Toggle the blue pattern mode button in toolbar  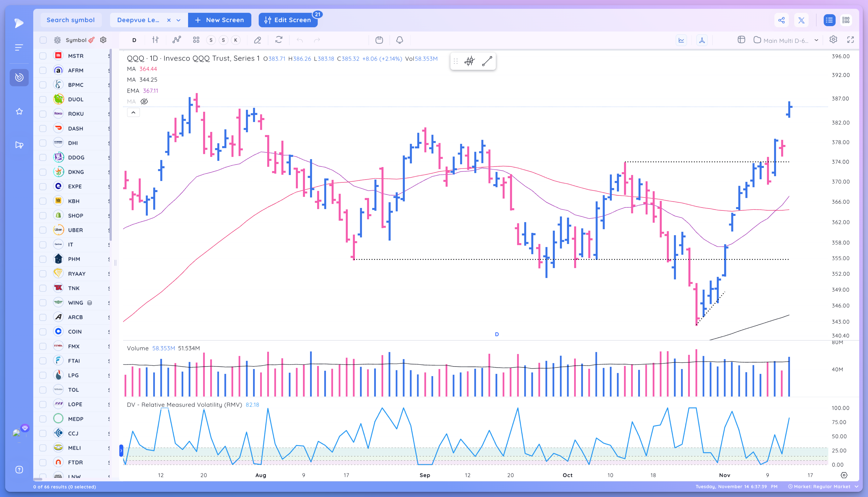tap(702, 40)
